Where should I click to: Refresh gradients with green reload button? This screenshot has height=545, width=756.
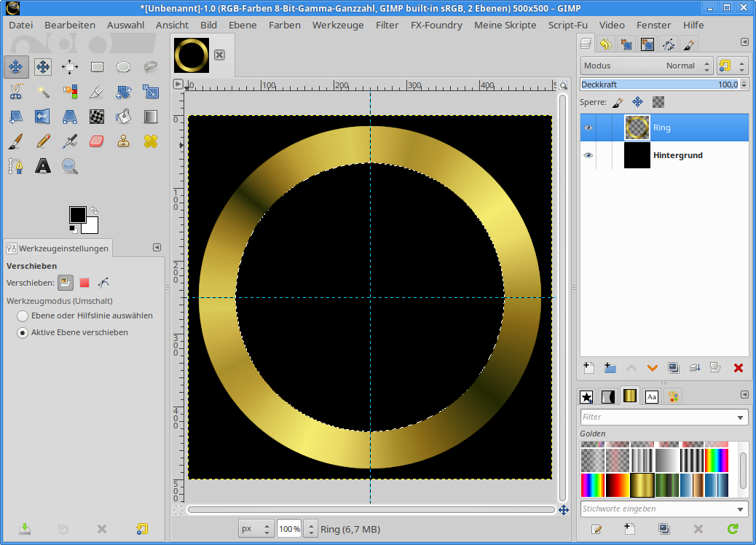click(733, 529)
